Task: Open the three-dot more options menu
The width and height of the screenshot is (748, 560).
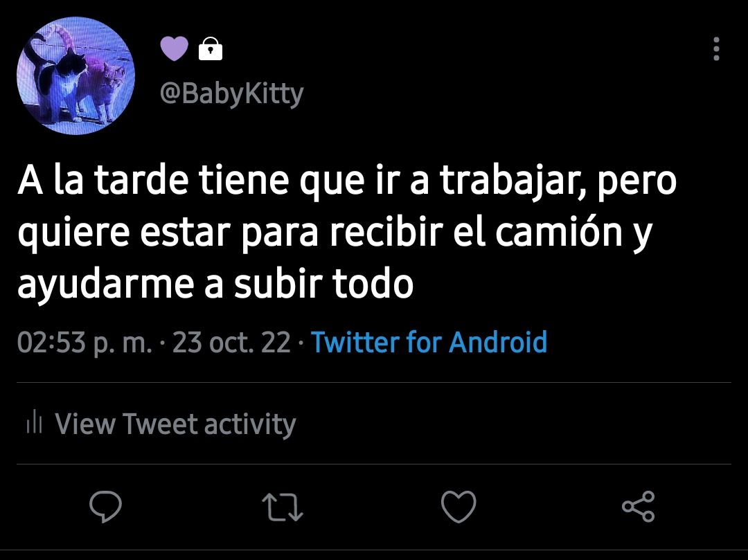Action: (x=716, y=48)
